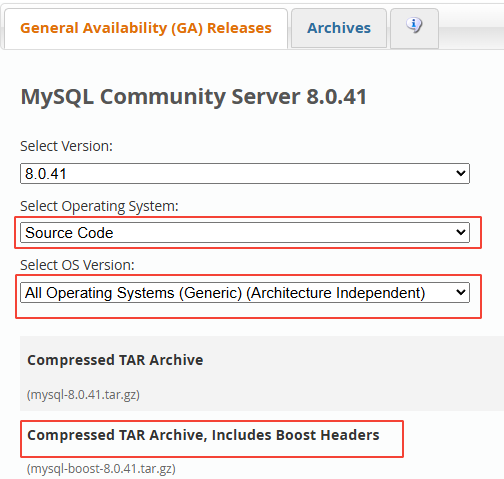Click the Select Version label

click(x=67, y=146)
